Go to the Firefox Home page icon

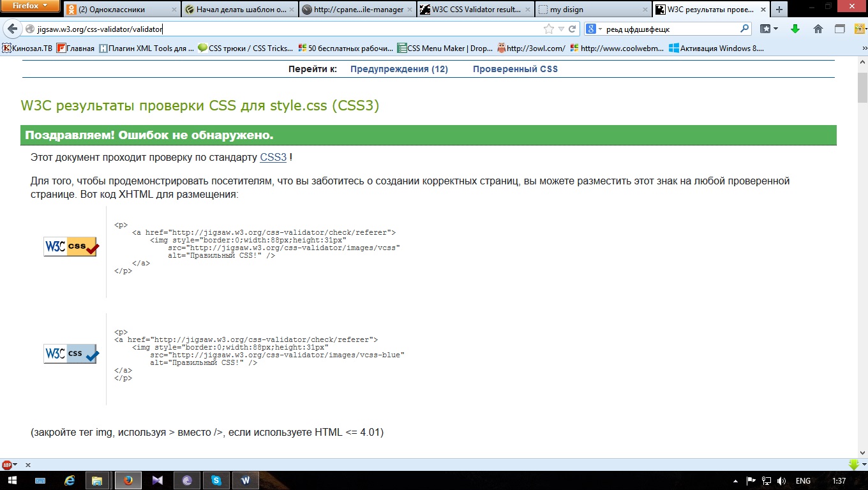pos(818,29)
